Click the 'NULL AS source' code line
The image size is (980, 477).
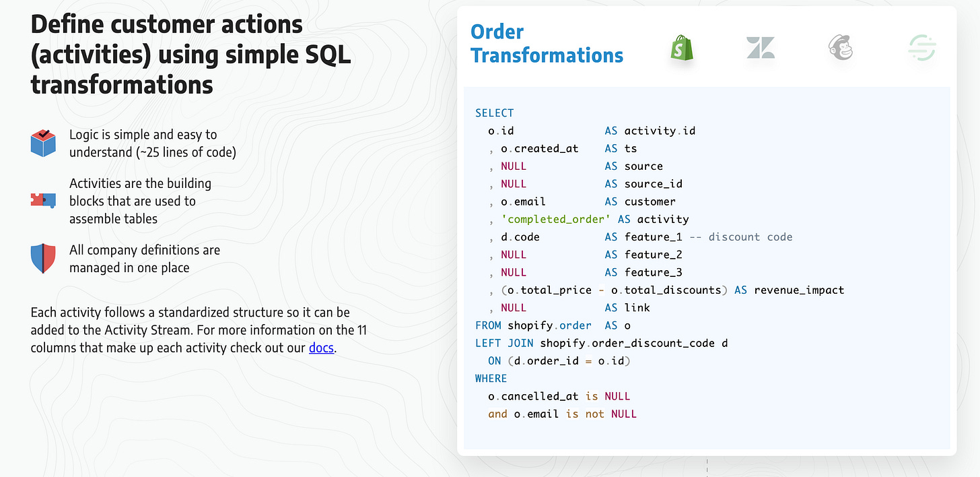coord(575,166)
